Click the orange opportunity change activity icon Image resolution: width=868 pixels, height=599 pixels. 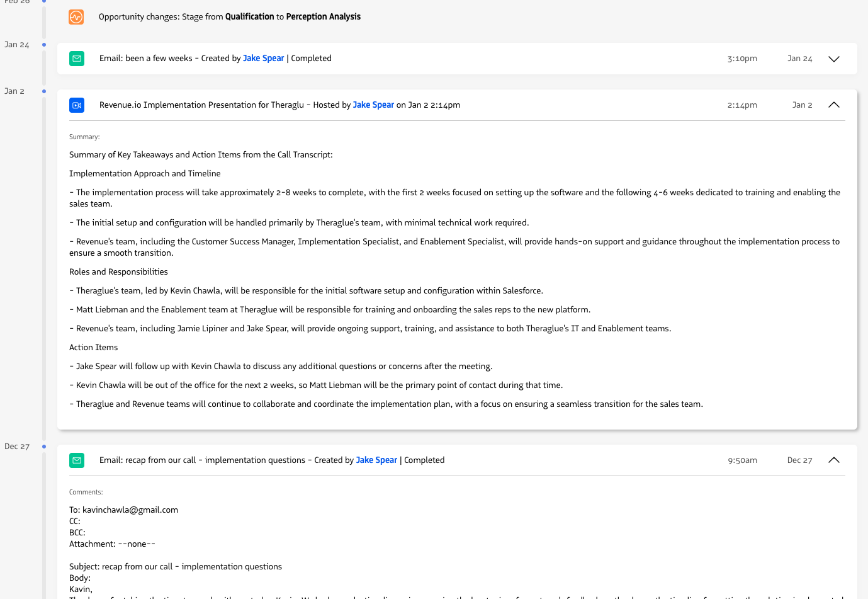(x=76, y=17)
